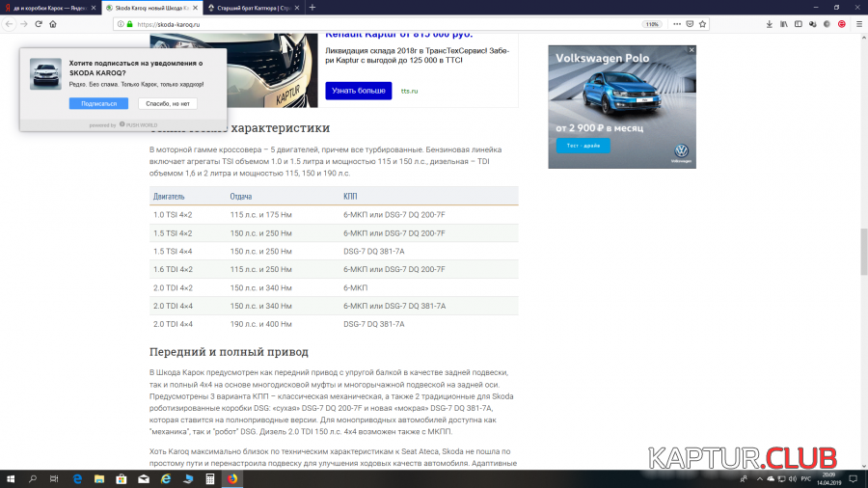Reload the current page
The height and width of the screenshot is (488, 868).
click(x=39, y=24)
